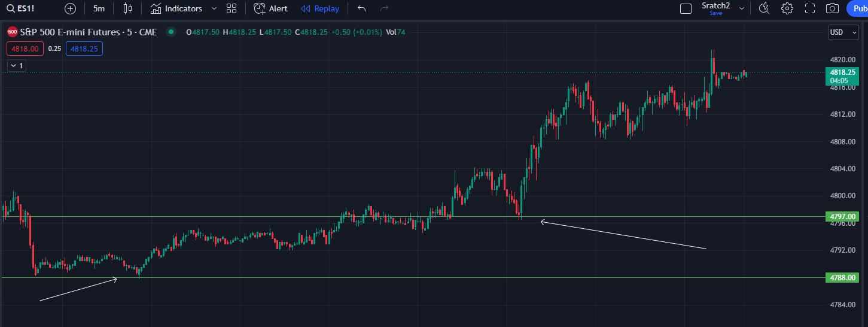Screen dimensions: 868x327
Task: Click the 4800.00 price axis label
Action: coord(842,196)
